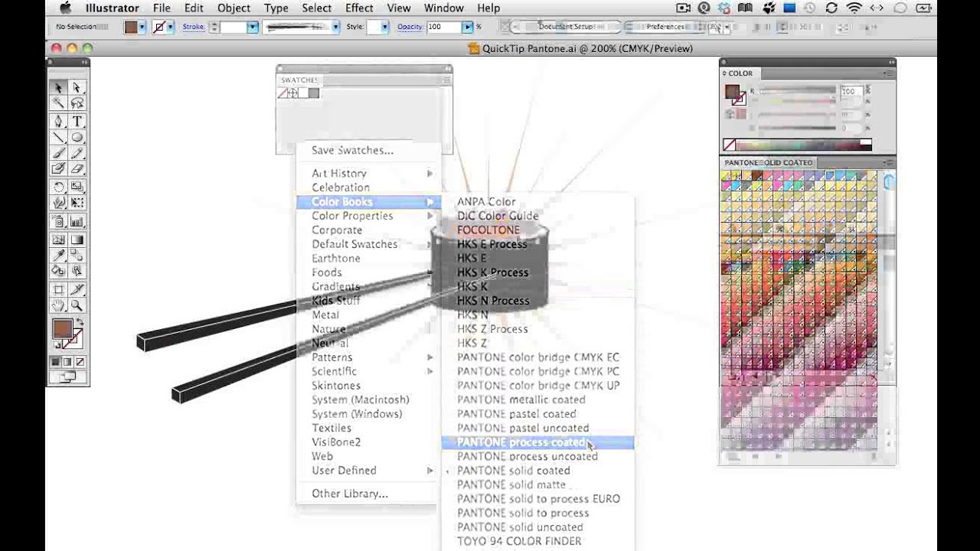Image resolution: width=980 pixels, height=551 pixels.
Task: Open the Window menu in menu bar
Action: pyautogui.click(x=443, y=8)
